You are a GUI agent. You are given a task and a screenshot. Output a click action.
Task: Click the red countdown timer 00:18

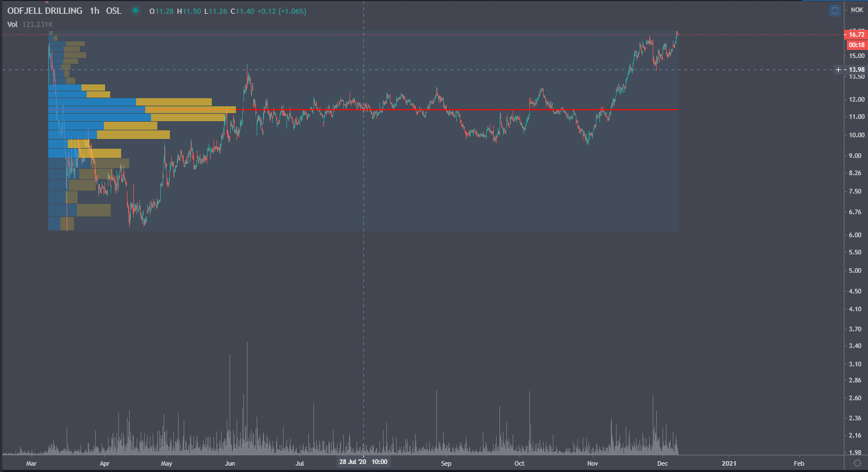click(x=857, y=45)
